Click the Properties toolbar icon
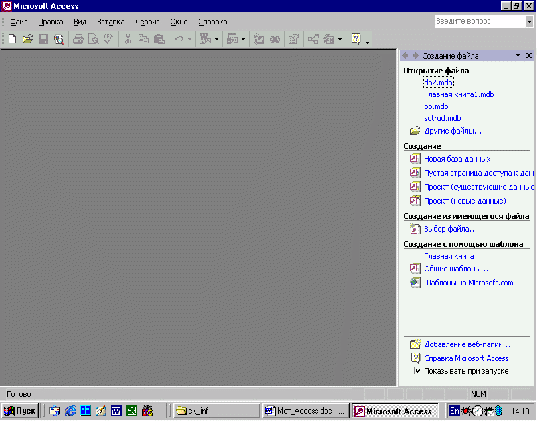537x421 pixels. tap(294, 39)
